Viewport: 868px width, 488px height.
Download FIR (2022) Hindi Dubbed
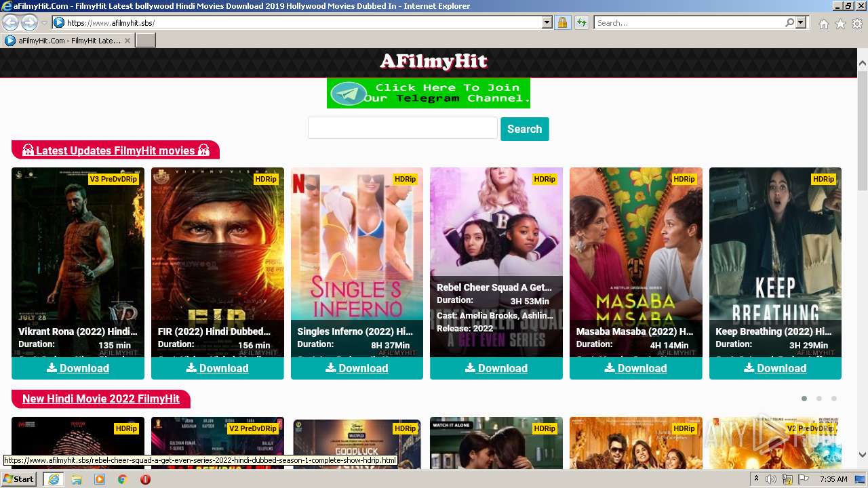(218, 368)
